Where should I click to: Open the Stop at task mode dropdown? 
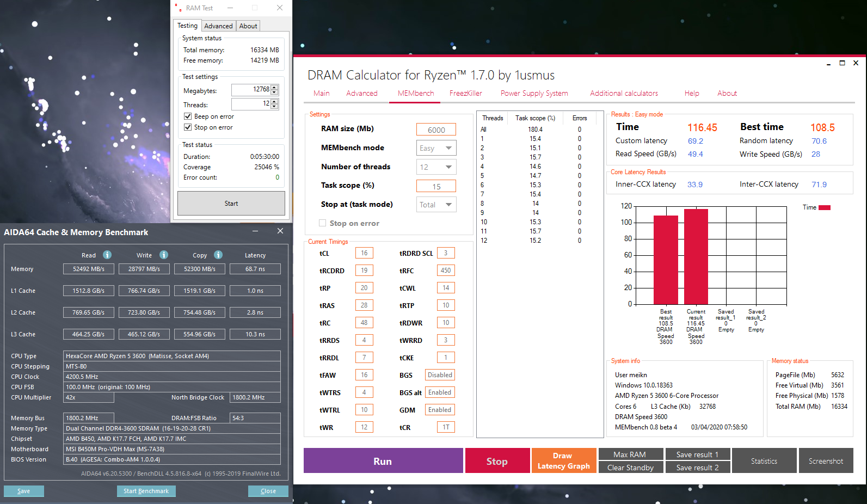tap(436, 205)
